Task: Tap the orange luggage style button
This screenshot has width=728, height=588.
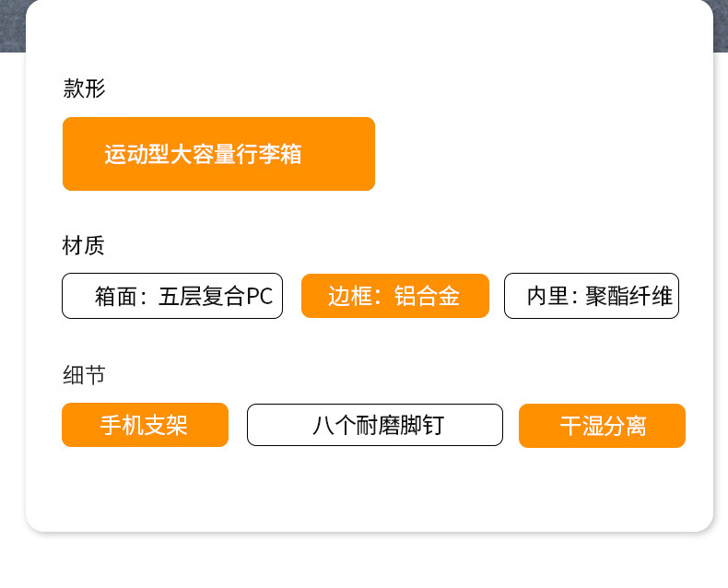Action: [x=218, y=154]
